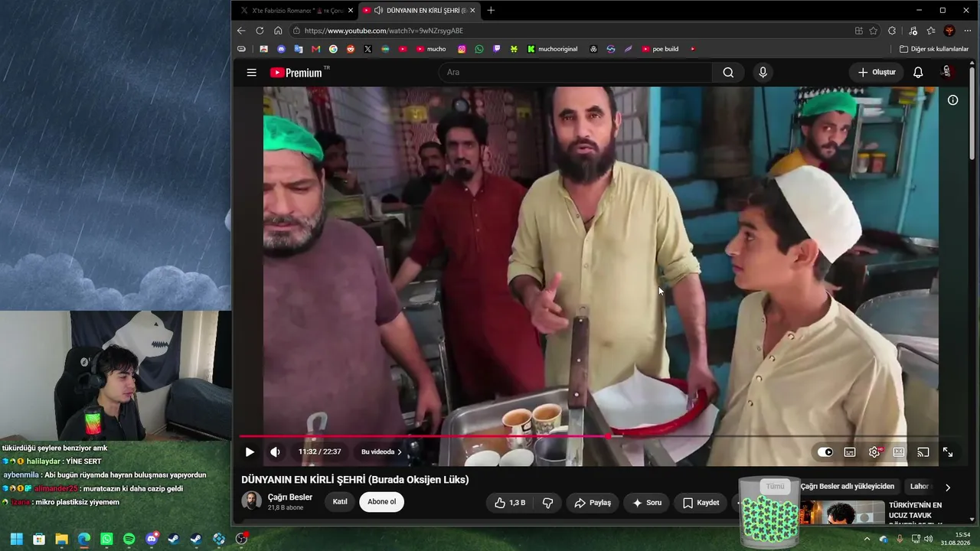This screenshot has width=980, height=551.
Task: Bookmark this page with the star icon
Action: [873, 31]
